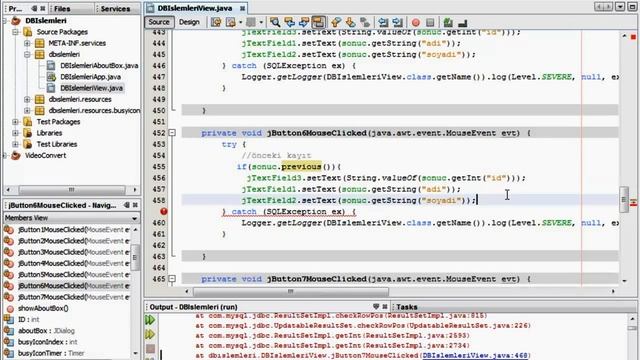640x360 pixels.
Task: Expand the Test Packages node
Action: pyautogui.click(x=16, y=122)
